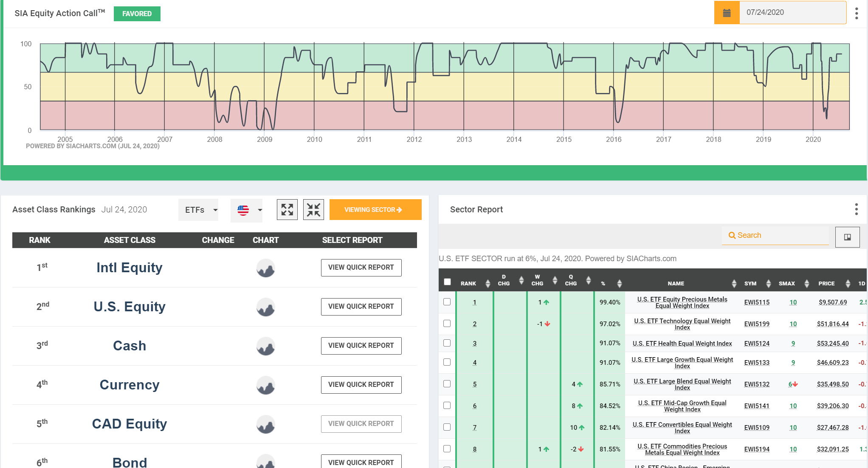Viewport: 868px width, 468px height.
Task: Check the Large Blend Equal Weight Index row
Action: click(x=447, y=383)
